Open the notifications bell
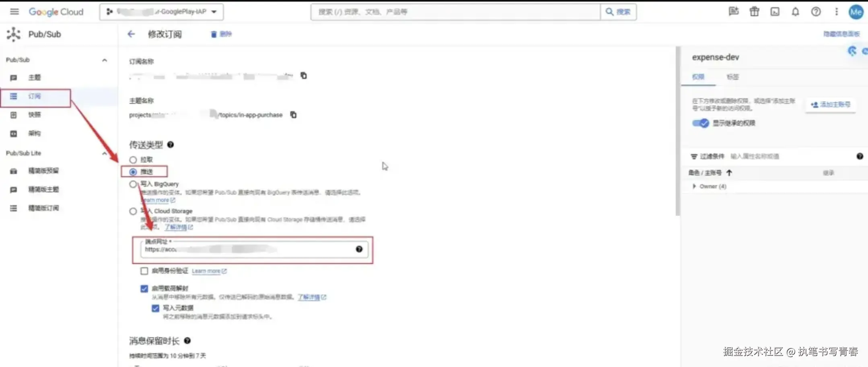The height and width of the screenshot is (367, 868). (795, 12)
